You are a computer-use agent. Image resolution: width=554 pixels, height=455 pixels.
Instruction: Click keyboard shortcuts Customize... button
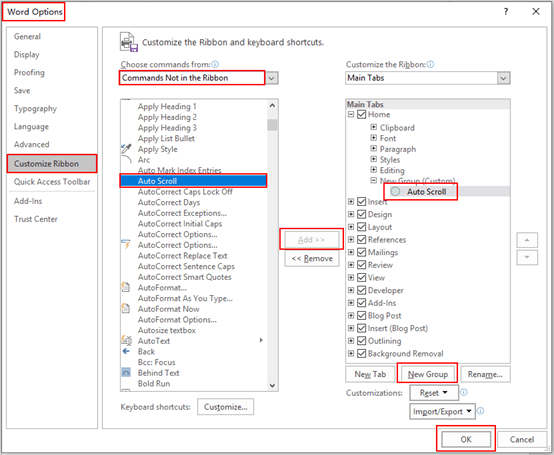[x=225, y=407]
